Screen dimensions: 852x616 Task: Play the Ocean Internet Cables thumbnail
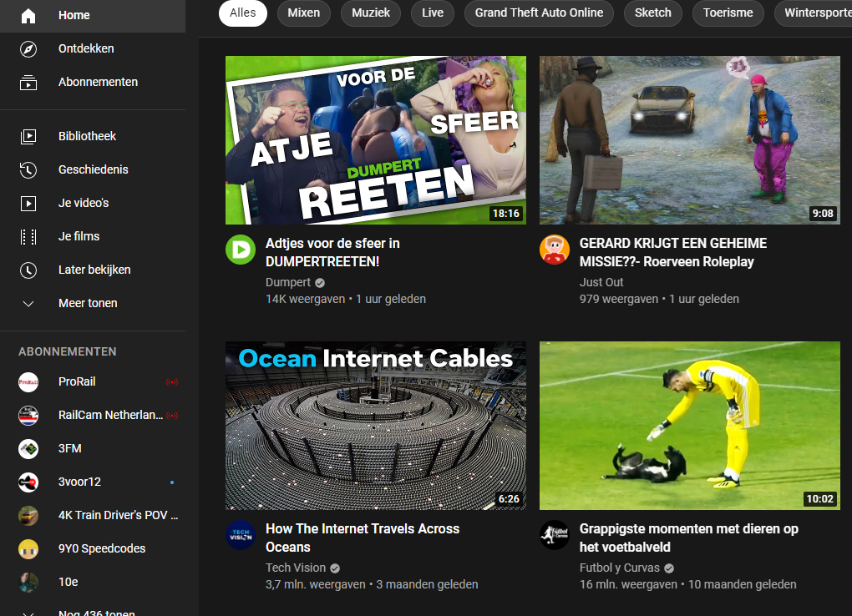click(x=376, y=426)
